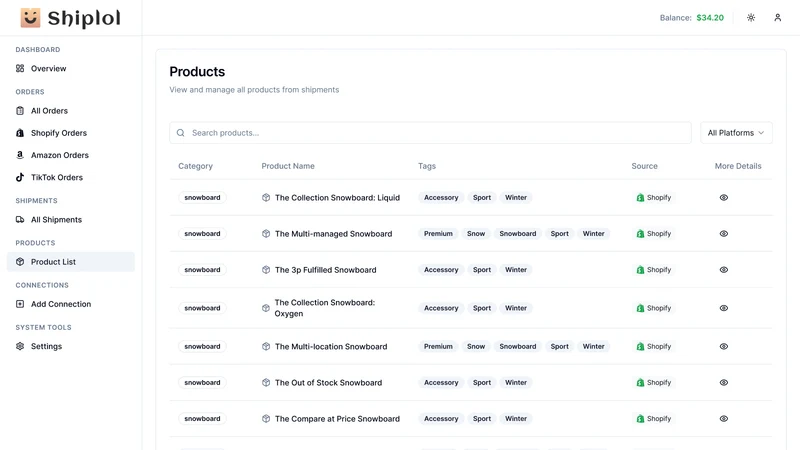Click Shopify source badge for Out of Stock Snowboard
Viewport: 800px width, 450px height.
(654, 383)
